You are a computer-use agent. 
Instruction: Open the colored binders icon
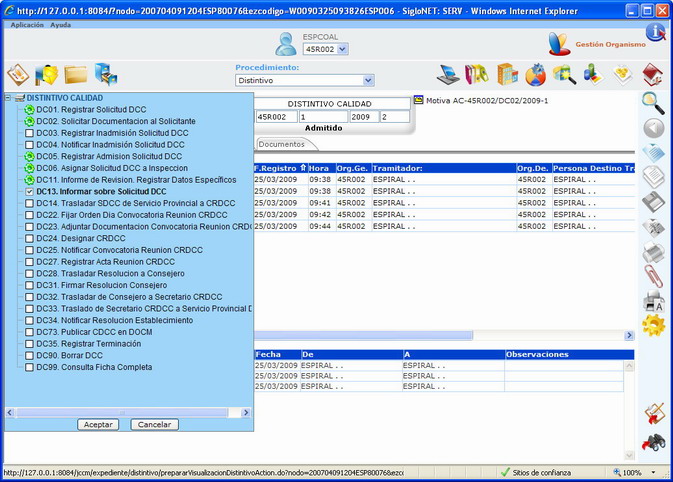point(476,74)
